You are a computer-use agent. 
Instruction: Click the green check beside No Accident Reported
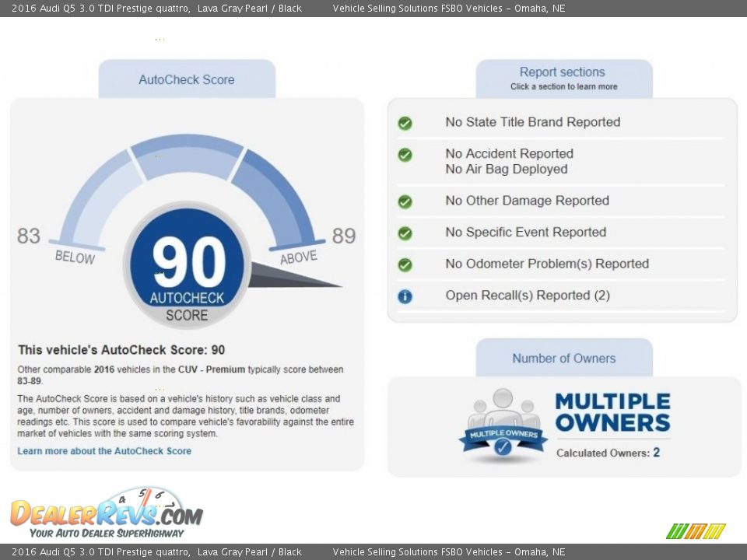pyautogui.click(x=405, y=155)
